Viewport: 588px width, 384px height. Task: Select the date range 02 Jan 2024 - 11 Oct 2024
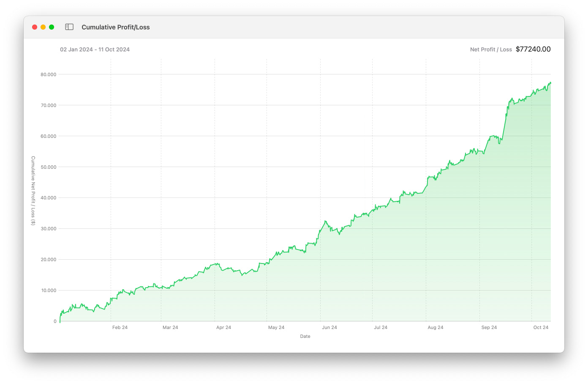pyautogui.click(x=95, y=49)
